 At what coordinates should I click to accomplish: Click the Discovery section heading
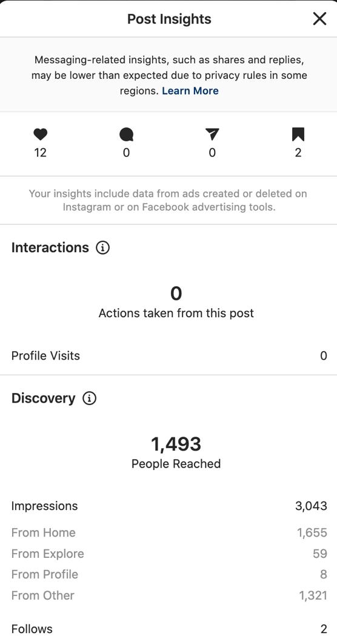44,398
